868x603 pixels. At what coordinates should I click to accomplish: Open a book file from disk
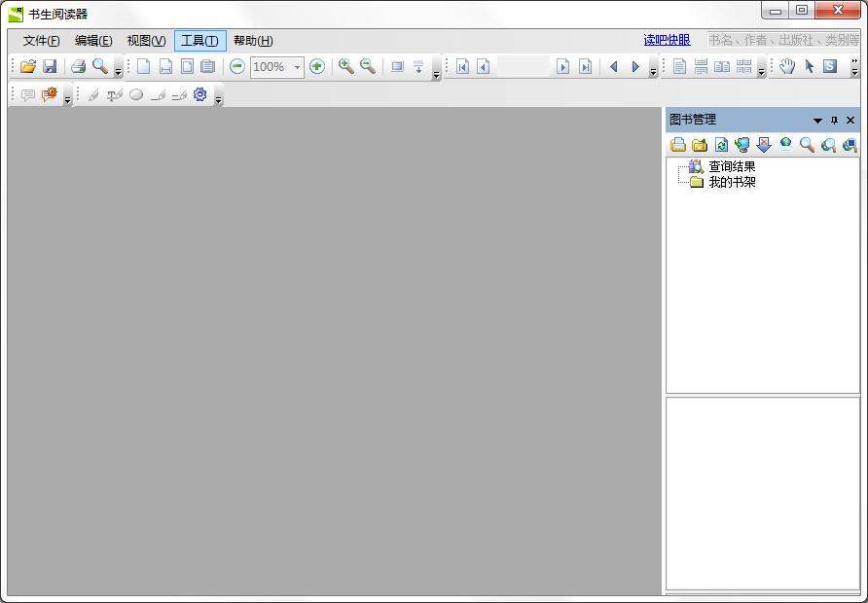27,66
